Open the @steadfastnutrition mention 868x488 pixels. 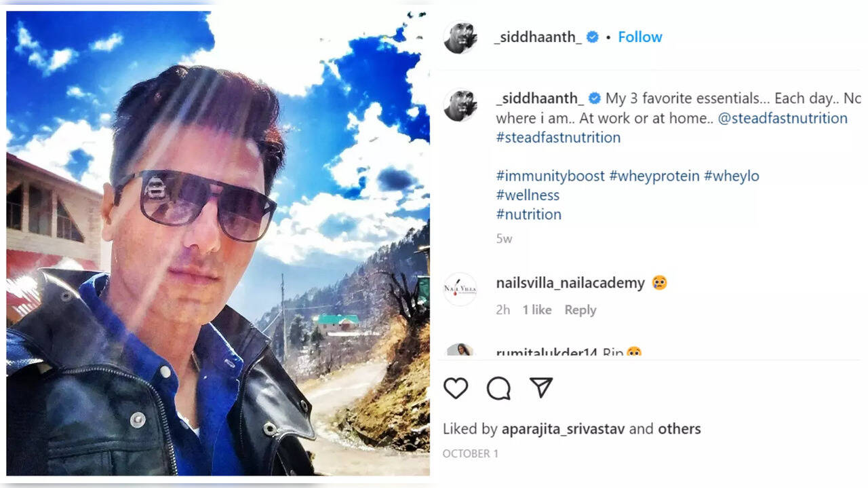783,118
